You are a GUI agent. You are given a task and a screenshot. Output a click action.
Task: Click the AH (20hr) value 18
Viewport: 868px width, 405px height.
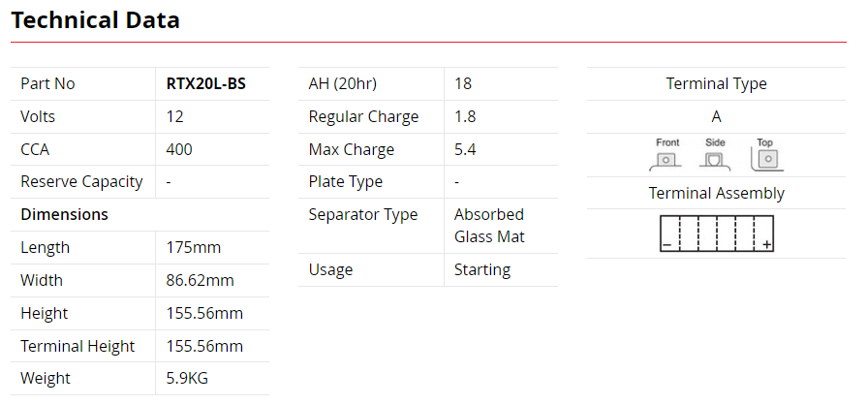(463, 83)
